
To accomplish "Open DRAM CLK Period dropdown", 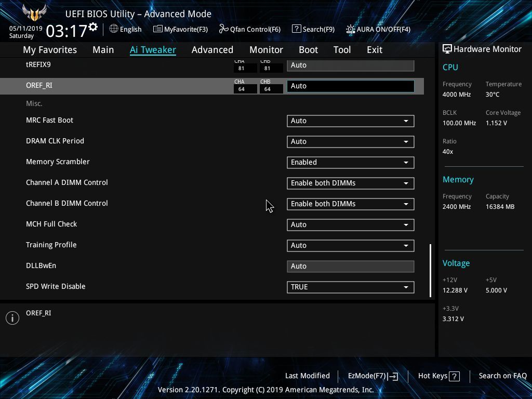I will (351, 141).
